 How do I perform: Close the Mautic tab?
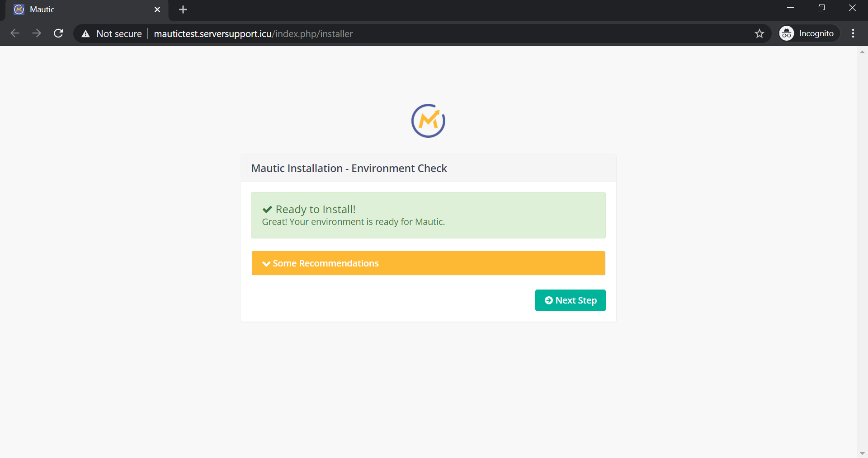[157, 9]
